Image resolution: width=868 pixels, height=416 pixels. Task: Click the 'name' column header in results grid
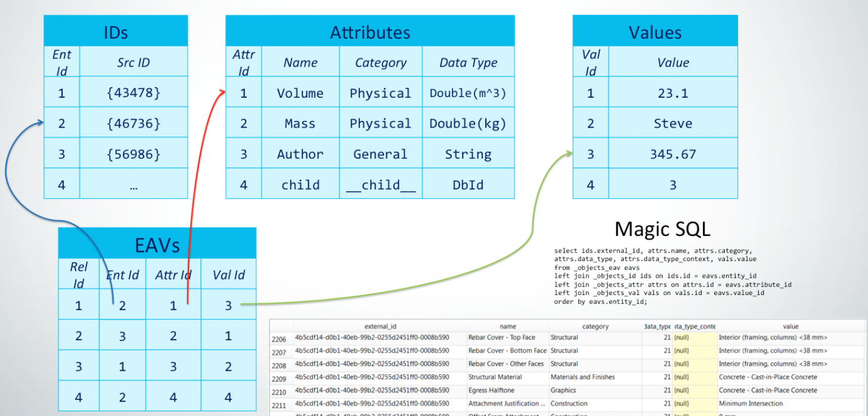click(508, 327)
